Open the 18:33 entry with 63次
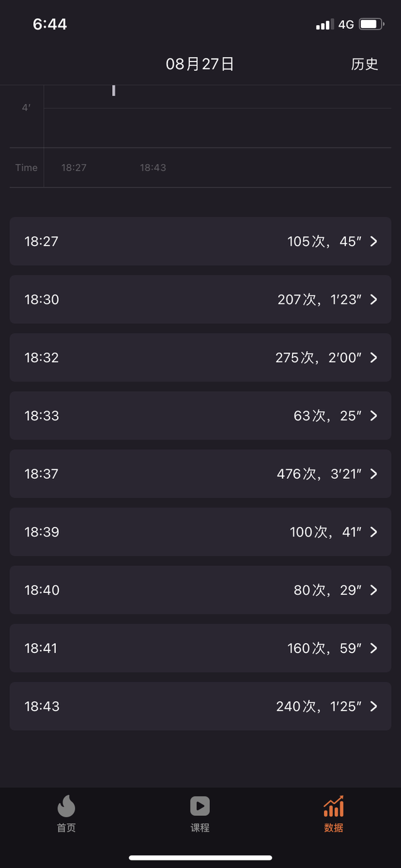Viewport: 401px width, 868px height. [200, 416]
